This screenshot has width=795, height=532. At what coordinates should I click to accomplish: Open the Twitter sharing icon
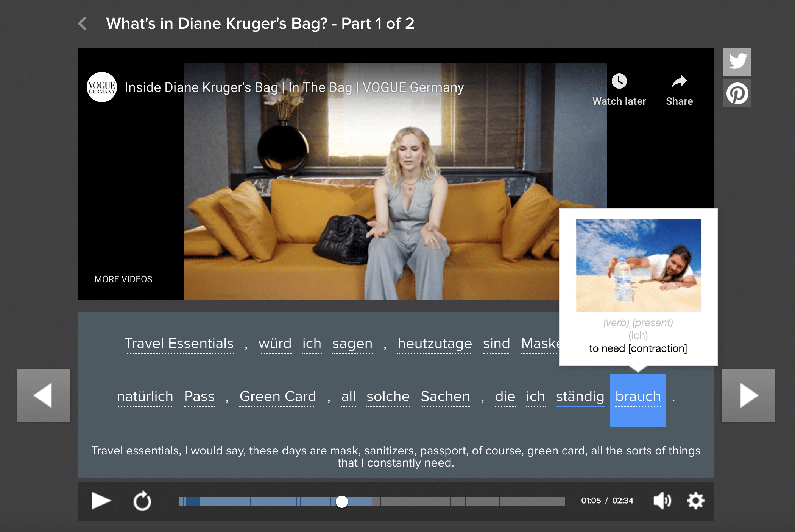(737, 61)
